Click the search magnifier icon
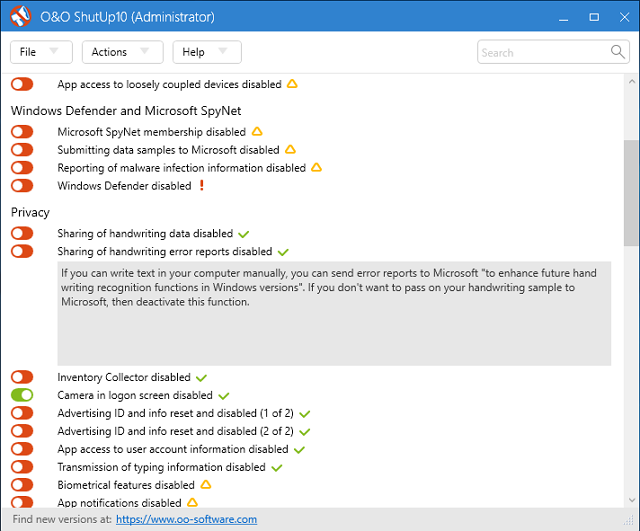Screen dimensions: 640x531 click(619, 52)
